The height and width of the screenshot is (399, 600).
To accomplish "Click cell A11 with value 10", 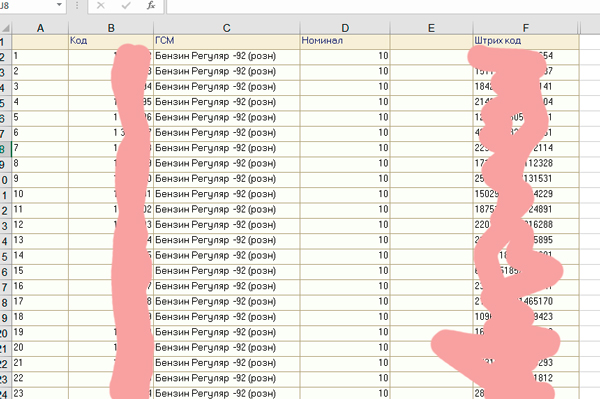I will tap(40, 194).
